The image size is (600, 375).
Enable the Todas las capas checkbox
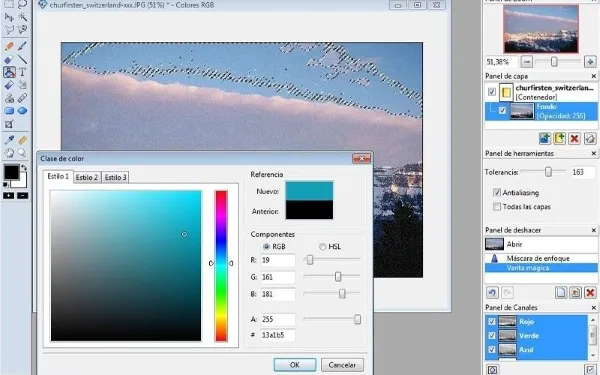click(497, 207)
